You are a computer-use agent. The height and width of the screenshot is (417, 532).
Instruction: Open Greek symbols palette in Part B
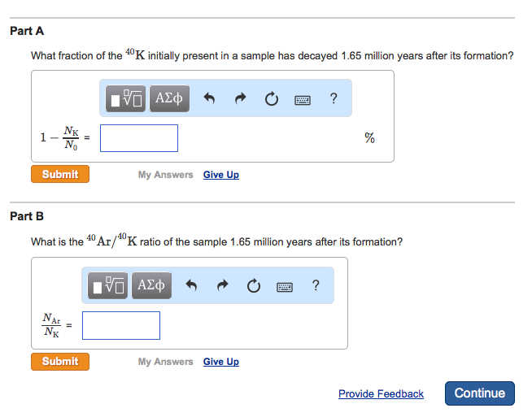coord(151,285)
